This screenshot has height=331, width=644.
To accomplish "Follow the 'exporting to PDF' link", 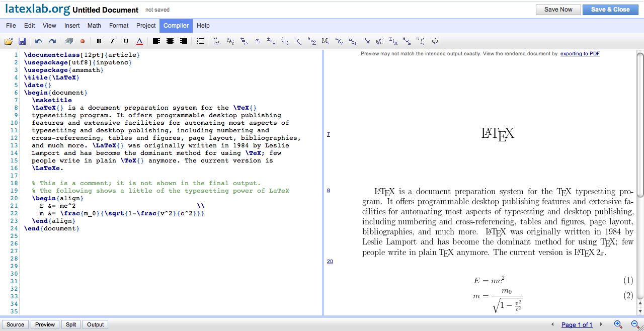I will click(x=580, y=54).
